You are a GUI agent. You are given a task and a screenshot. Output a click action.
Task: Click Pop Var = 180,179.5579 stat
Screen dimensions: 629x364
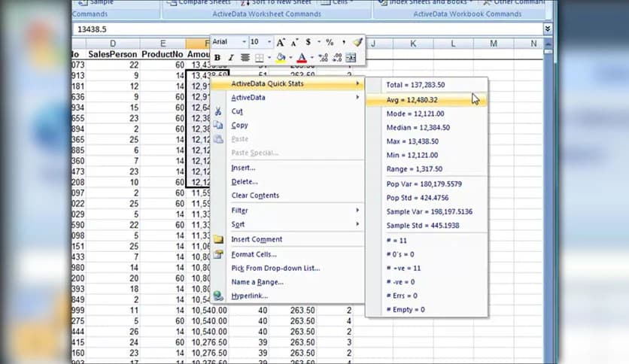(x=427, y=184)
